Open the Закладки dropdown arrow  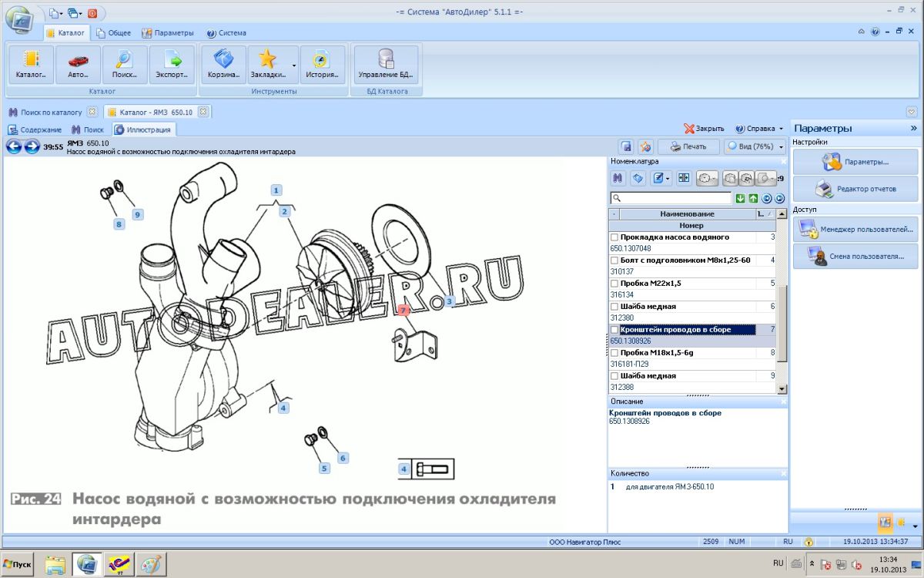click(x=294, y=65)
